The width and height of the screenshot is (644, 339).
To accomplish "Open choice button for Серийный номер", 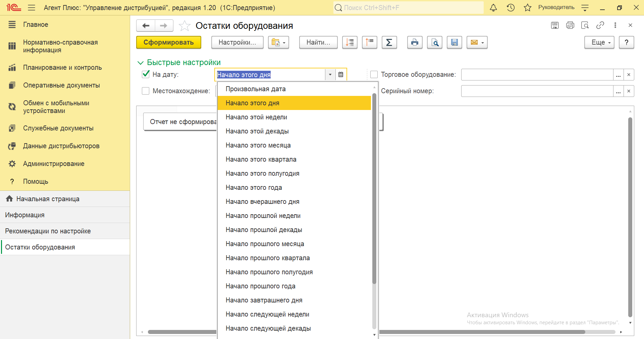I will pyautogui.click(x=619, y=91).
